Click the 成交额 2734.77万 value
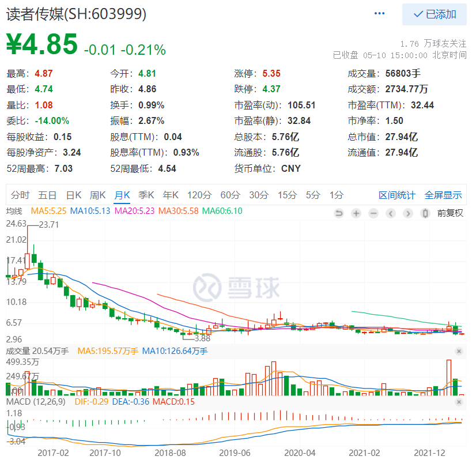The image size is (476, 460). [406, 89]
